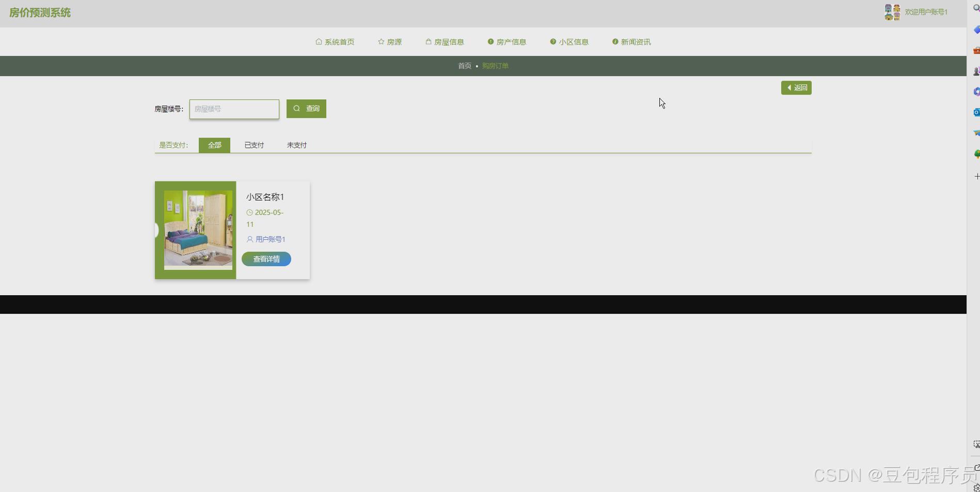Click the sidebar screenshot scissors icon

[976, 444]
